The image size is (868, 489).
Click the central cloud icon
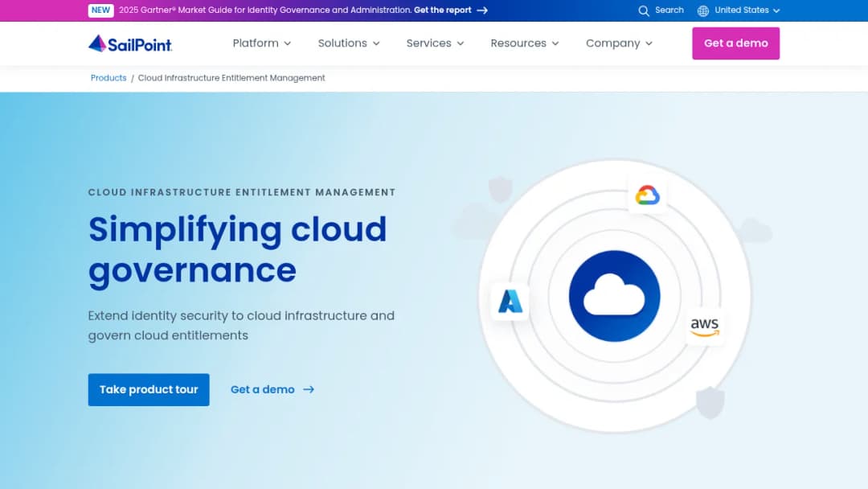[615, 296]
